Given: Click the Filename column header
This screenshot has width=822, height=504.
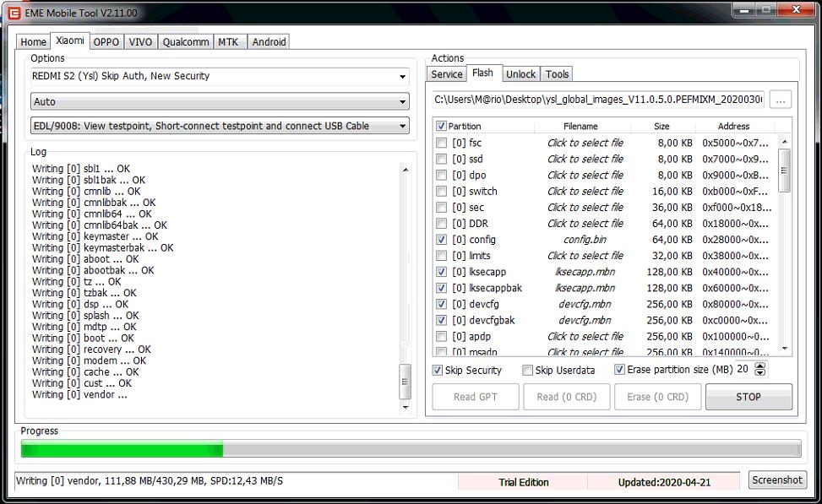Looking at the screenshot, I should [581, 127].
